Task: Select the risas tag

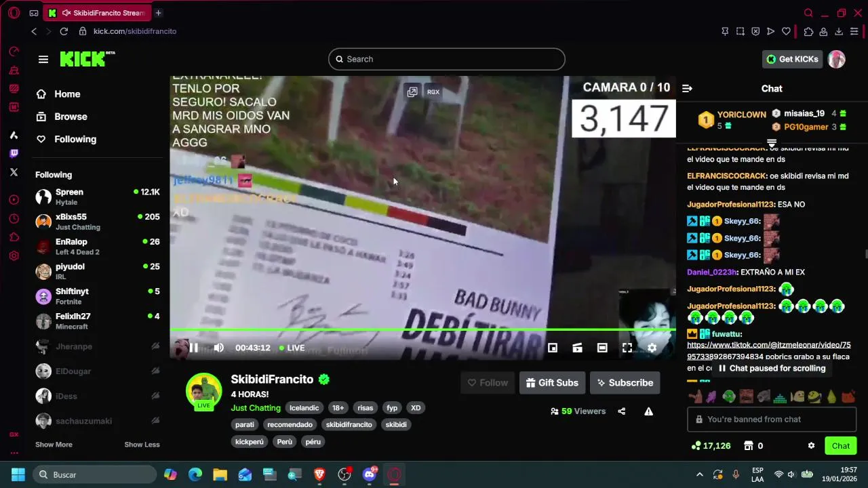Action: 366,408
